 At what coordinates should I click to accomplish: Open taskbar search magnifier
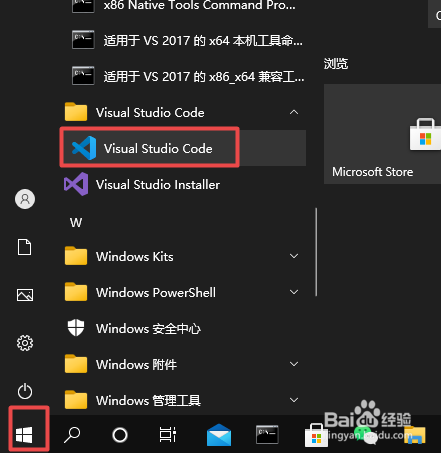[72, 435]
